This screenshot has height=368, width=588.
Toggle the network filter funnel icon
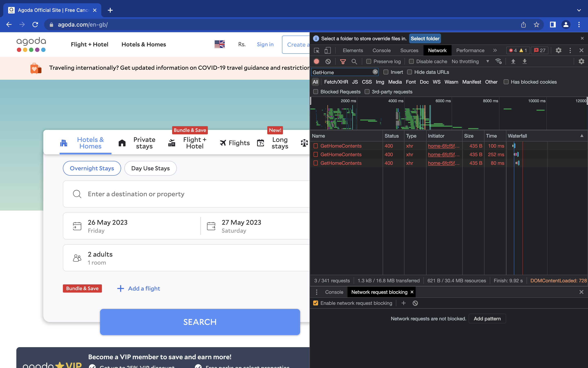tap(343, 62)
